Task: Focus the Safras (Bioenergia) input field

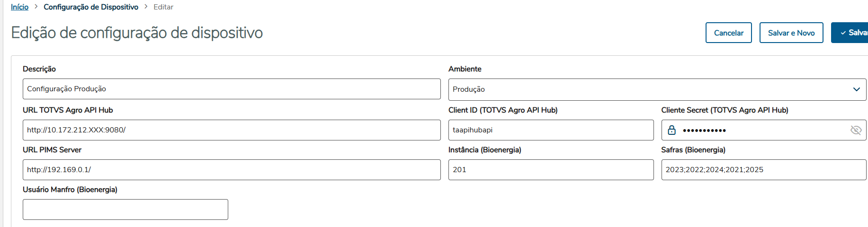Action: (763, 170)
